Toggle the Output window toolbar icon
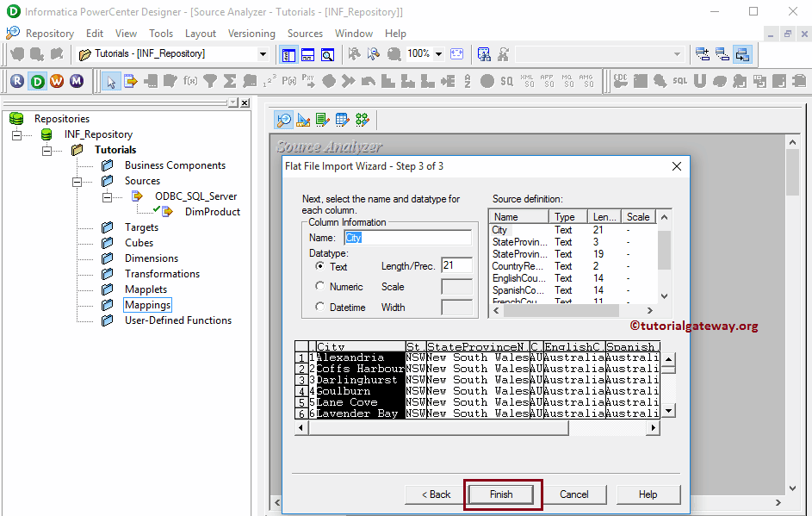 (308, 54)
